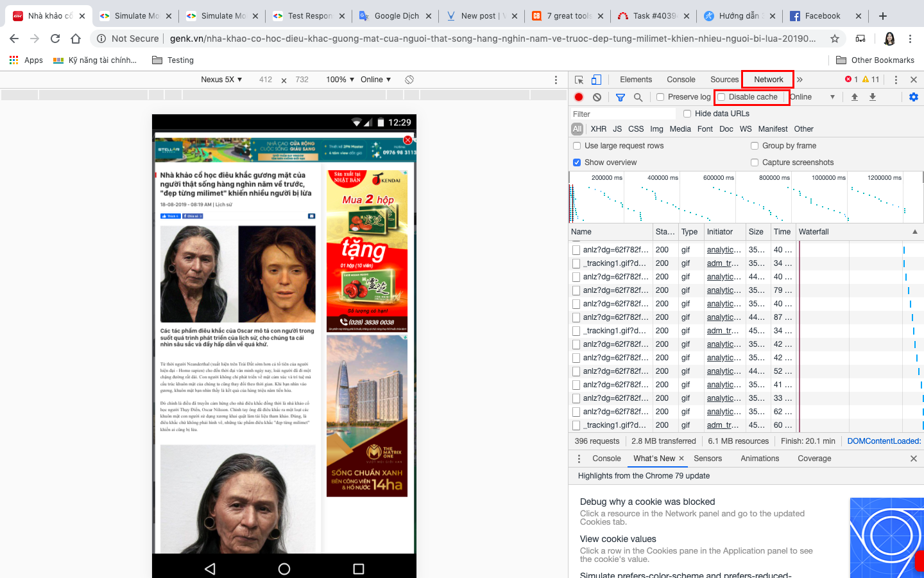This screenshot has height=578, width=924.
Task: Open the Animations drawer tab
Action: point(760,459)
